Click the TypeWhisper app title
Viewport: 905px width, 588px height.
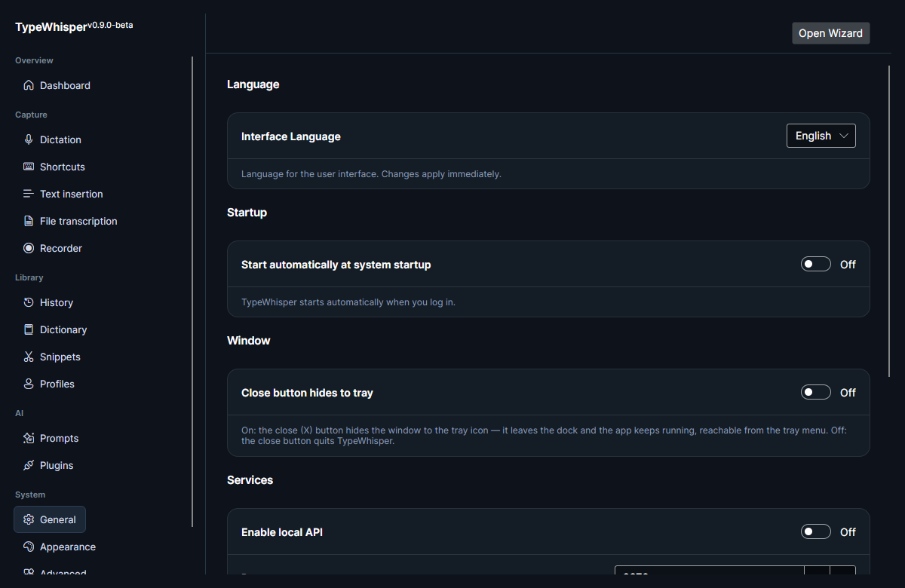[51, 27]
